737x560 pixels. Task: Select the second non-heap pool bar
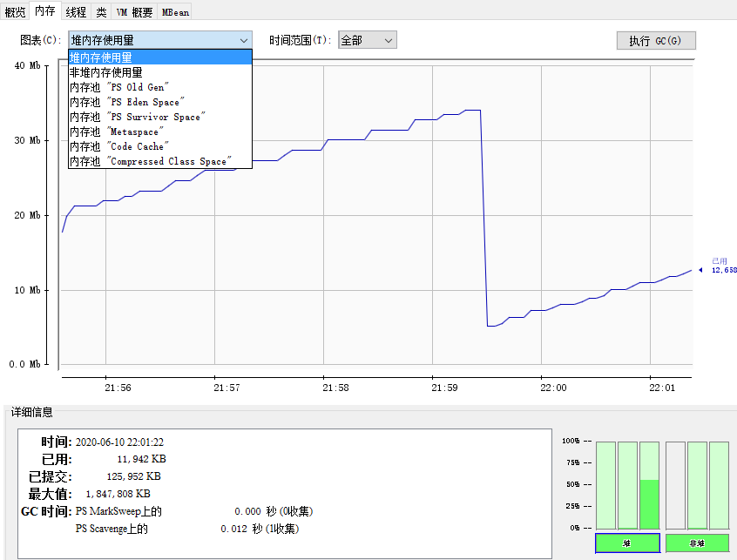pyautogui.click(x=697, y=485)
